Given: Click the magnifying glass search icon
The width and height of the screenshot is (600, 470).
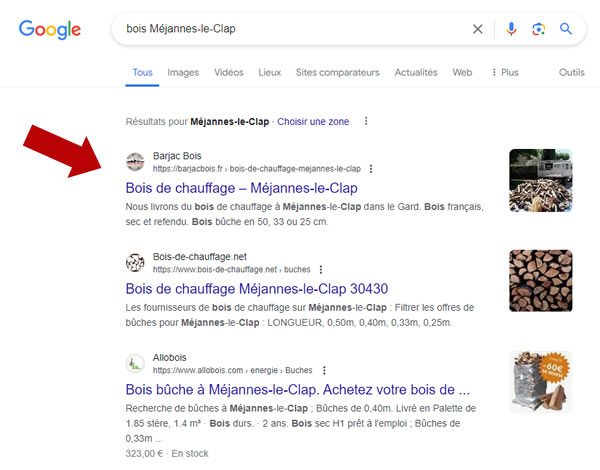Looking at the screenshot, I should tap(566, 29).
